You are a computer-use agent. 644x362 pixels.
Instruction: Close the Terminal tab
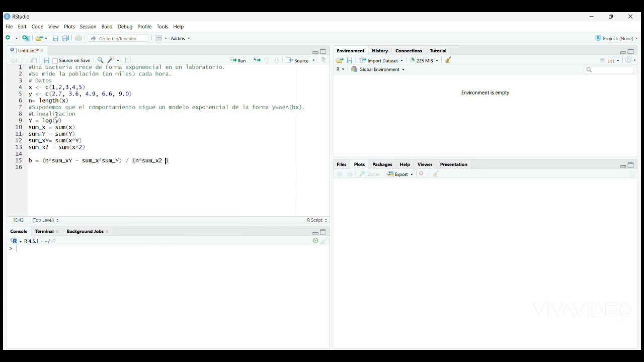tap(58, 232)
